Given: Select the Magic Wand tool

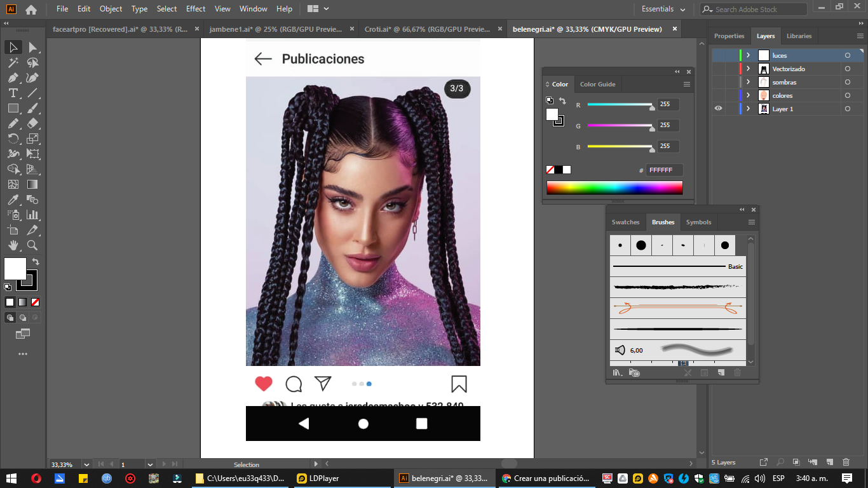Looking at the screenshot, I should point(13,63).
